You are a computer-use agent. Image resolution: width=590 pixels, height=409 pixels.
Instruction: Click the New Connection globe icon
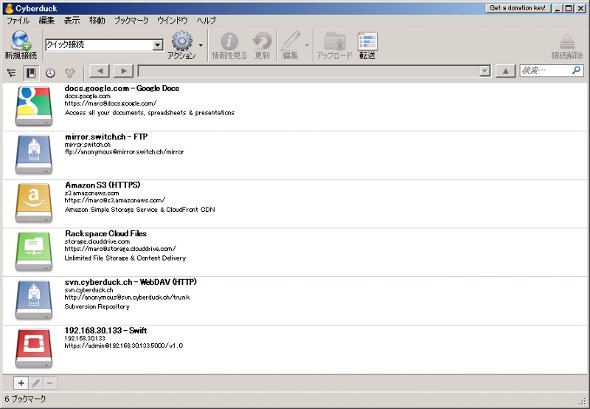21,41
